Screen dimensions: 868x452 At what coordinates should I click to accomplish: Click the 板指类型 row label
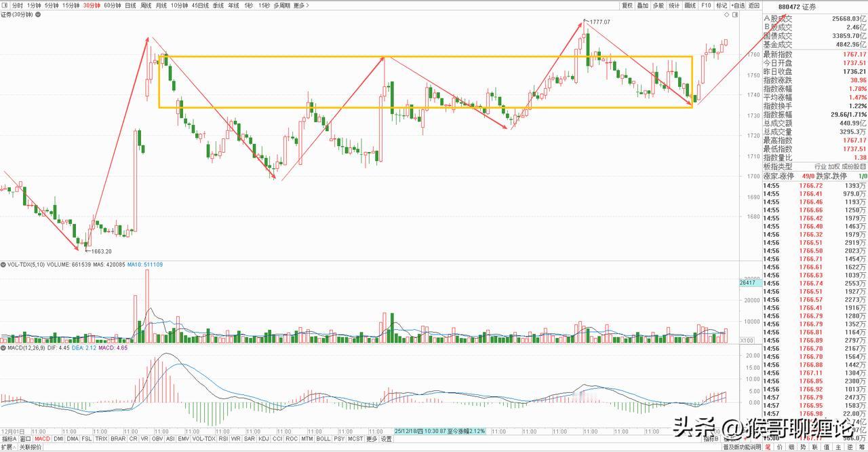[x=777, y=166]
